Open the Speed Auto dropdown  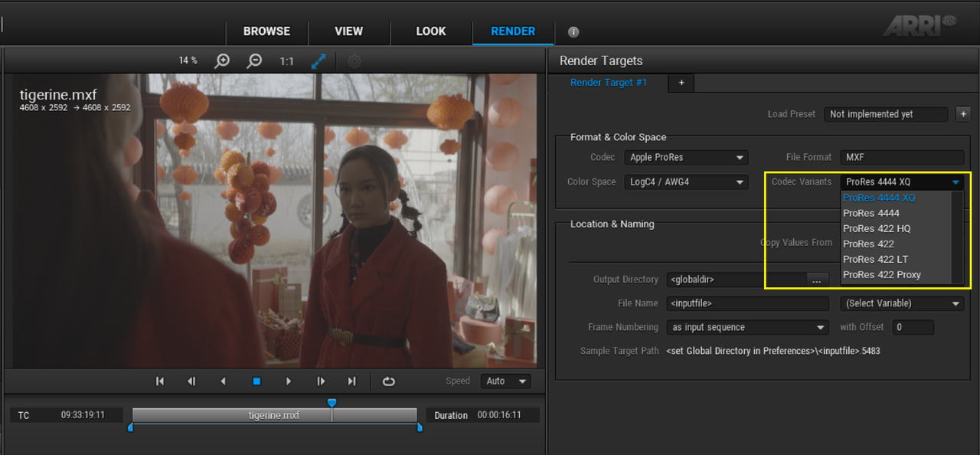click(x=505, y=381)
